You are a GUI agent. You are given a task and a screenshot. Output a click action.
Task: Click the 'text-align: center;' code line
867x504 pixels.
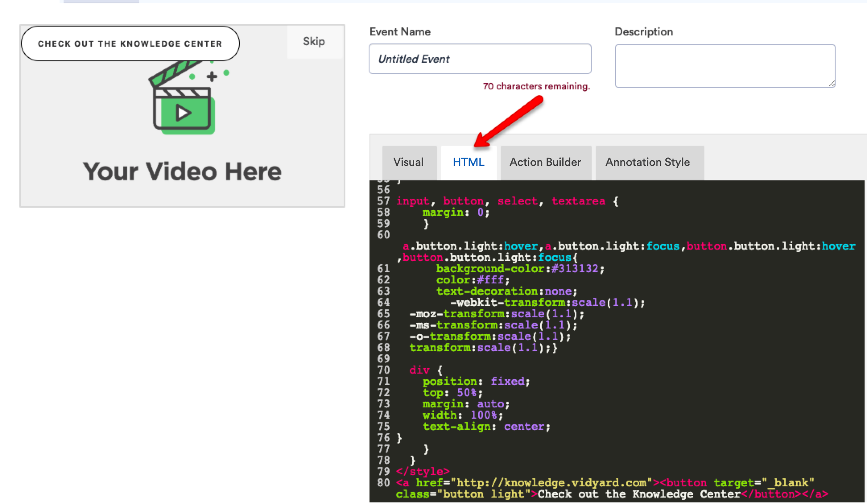[x=486, y=426]
